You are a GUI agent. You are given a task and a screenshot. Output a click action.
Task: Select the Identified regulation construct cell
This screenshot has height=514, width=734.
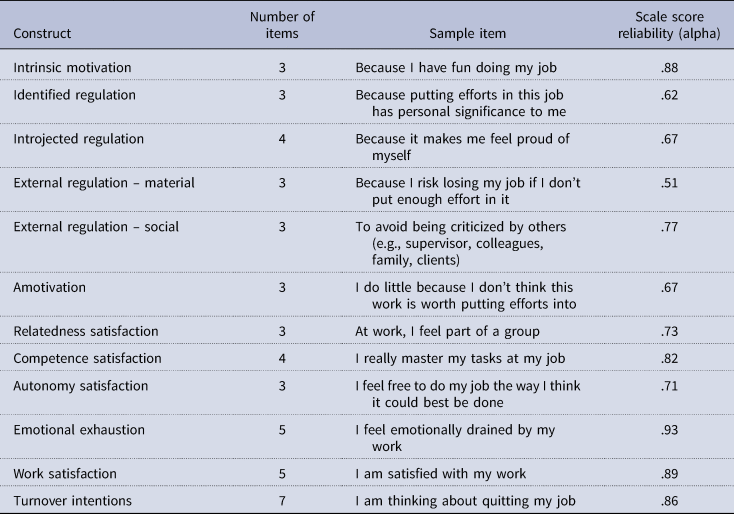(x=73, y=94)
